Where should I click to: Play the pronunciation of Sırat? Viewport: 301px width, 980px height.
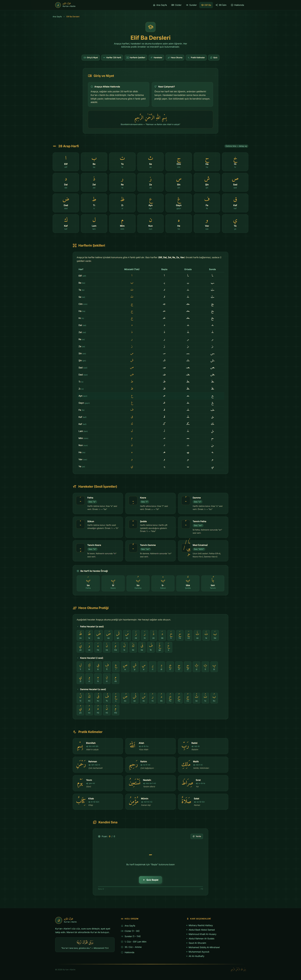[x=197, y=783]
